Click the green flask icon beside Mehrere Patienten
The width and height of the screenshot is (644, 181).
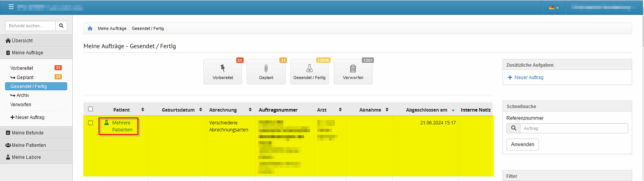tap(107, 123)
